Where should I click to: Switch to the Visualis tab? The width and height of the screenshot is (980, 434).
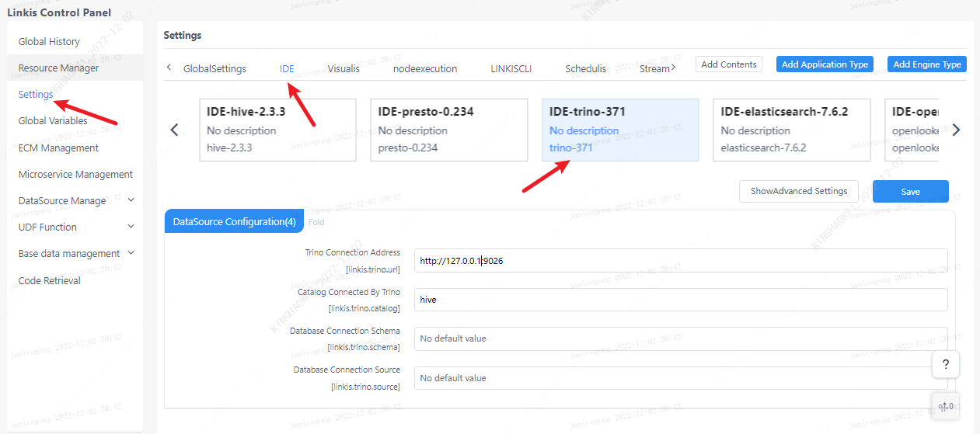click(x=344, y=68)
